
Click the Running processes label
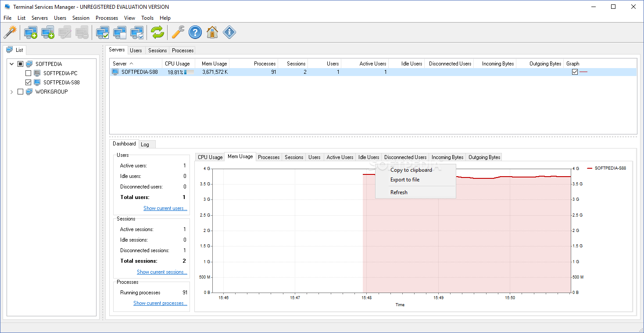140,293
